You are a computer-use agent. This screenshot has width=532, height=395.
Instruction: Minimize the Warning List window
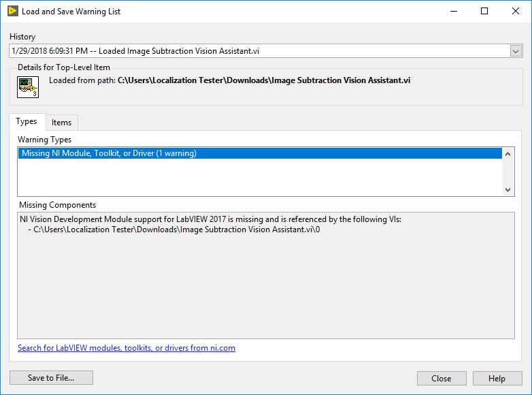pyautogui.click(x=454, y=11)
